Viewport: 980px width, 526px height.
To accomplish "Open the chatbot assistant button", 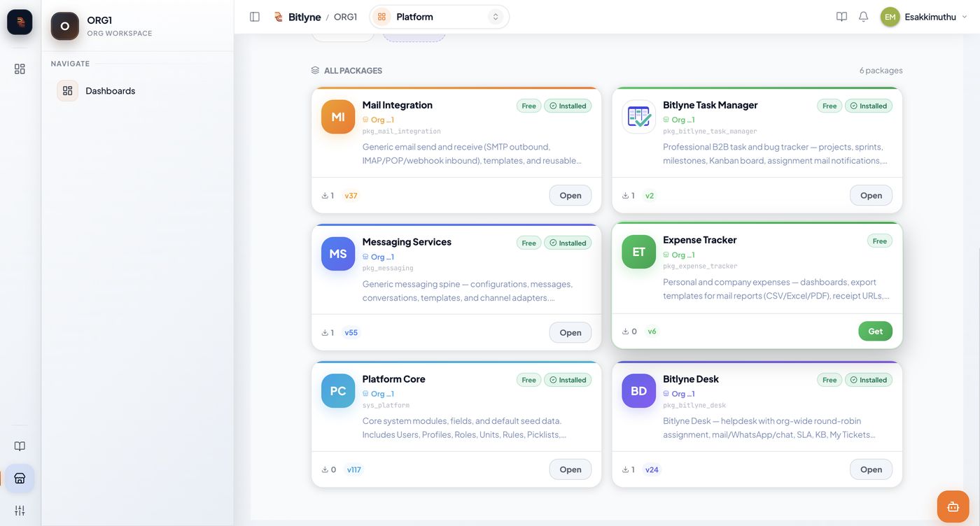I will [953, 507].
